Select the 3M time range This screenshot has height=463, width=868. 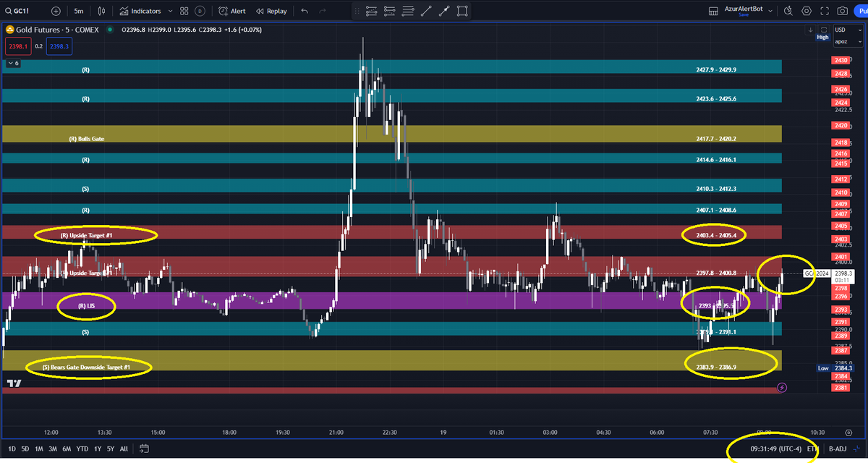54,449
